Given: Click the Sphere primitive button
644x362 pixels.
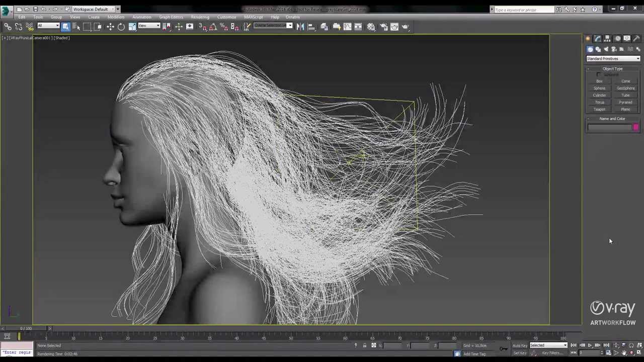Looking at the screenshot, I should coord(599,88).
